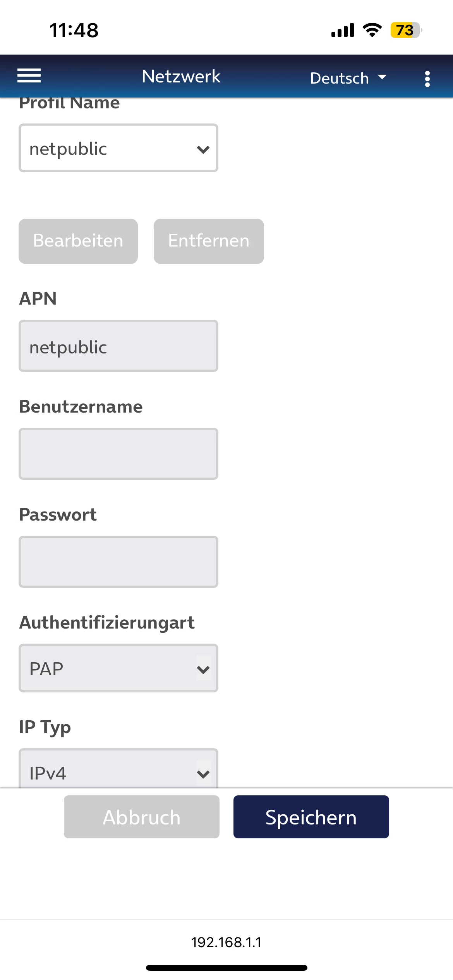The image size is (453, 980).
Task: Open the three-dot overflow menu
Action: coord(427,79)
